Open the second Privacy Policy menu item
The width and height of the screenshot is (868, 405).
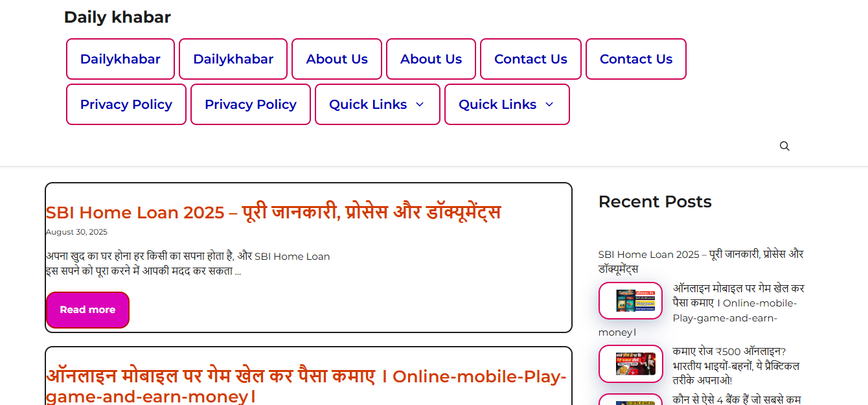coord(251,104)
